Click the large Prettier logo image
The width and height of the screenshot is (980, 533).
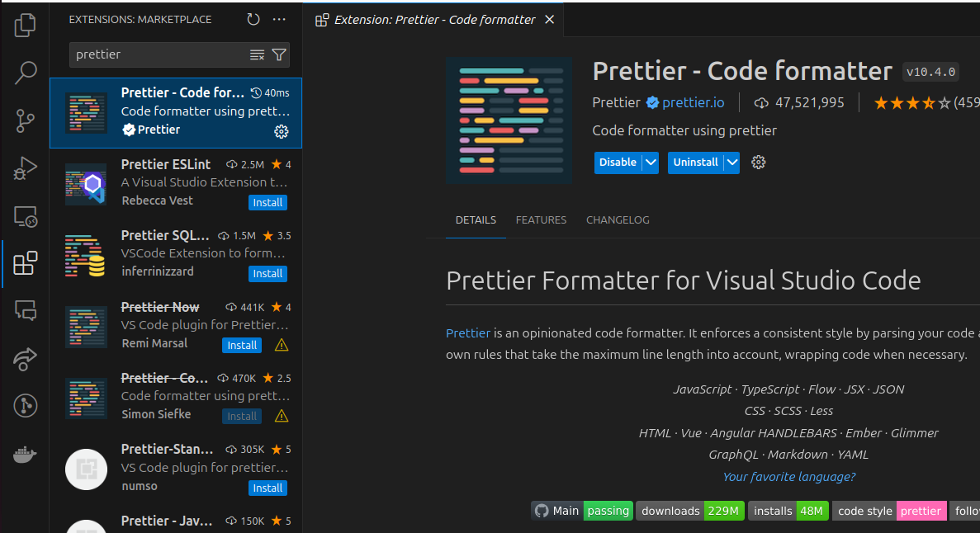click(509, 120)
